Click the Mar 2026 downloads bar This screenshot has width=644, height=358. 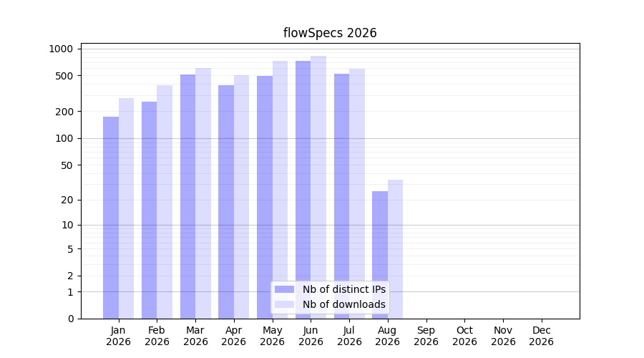pos(203,193)
